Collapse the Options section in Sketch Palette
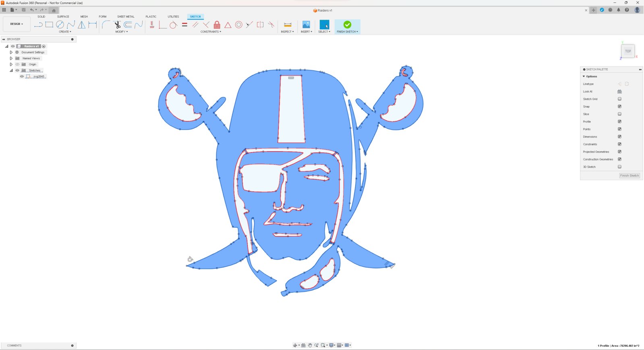Image resolution: width=644 pixels, height=350 pixels. [x=584, y=76]
